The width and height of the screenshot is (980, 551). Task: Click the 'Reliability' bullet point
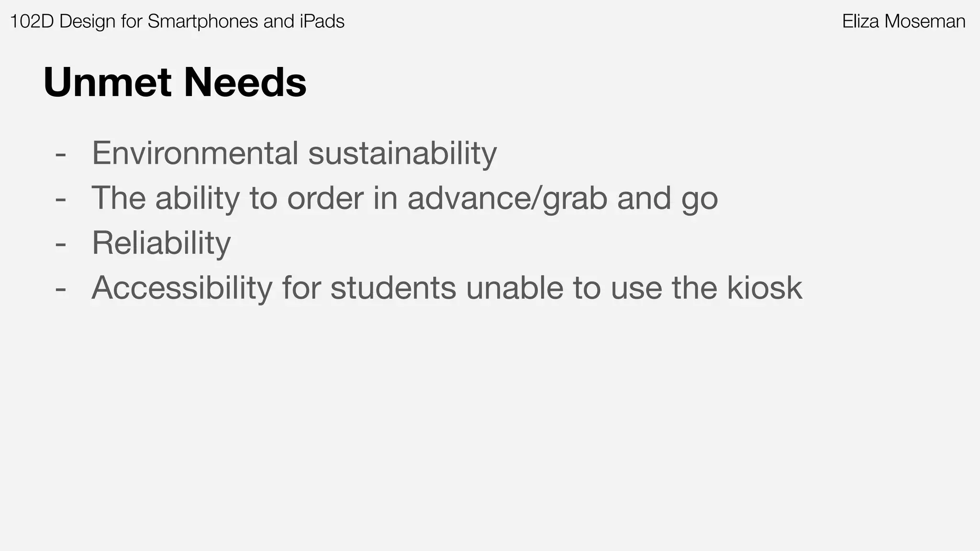click(161, 243)
